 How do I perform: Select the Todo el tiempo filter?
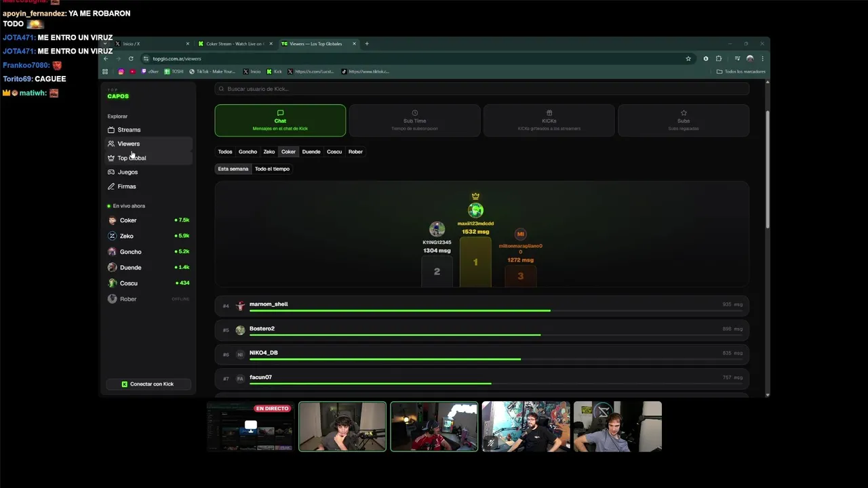tap(272, 169)
